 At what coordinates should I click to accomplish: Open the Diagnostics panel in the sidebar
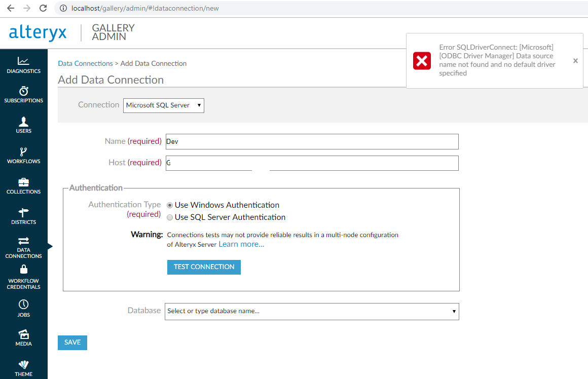click(x=23, y=65)
